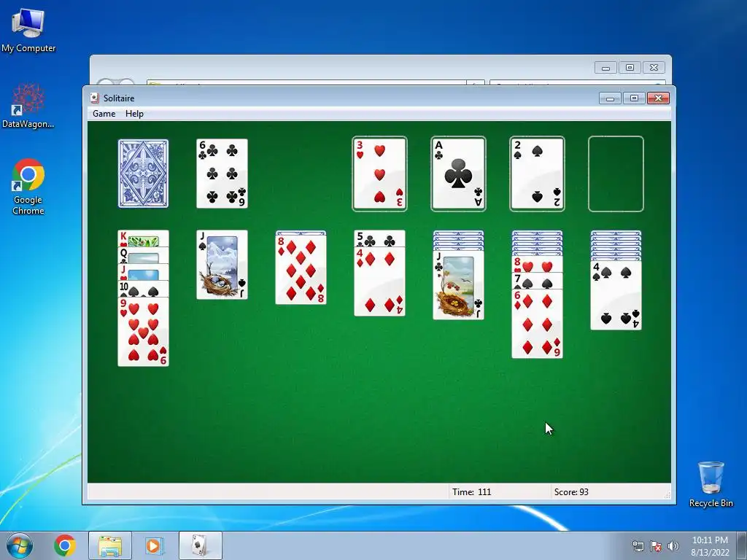This screenshot has height=560, width=747.
Task: Click the ace of clubs foundation pile
Action: 458,174
